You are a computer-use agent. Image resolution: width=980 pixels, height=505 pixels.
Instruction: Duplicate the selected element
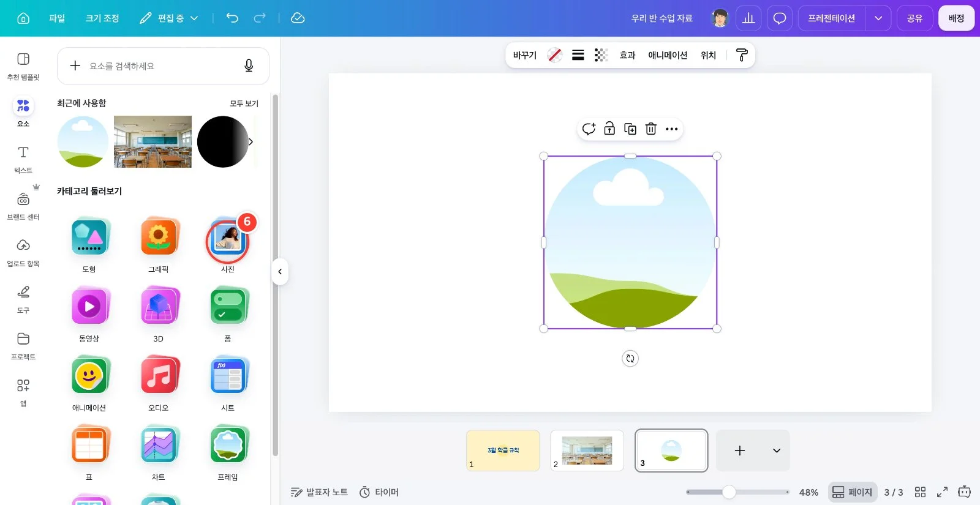click(x=630, y=129)
